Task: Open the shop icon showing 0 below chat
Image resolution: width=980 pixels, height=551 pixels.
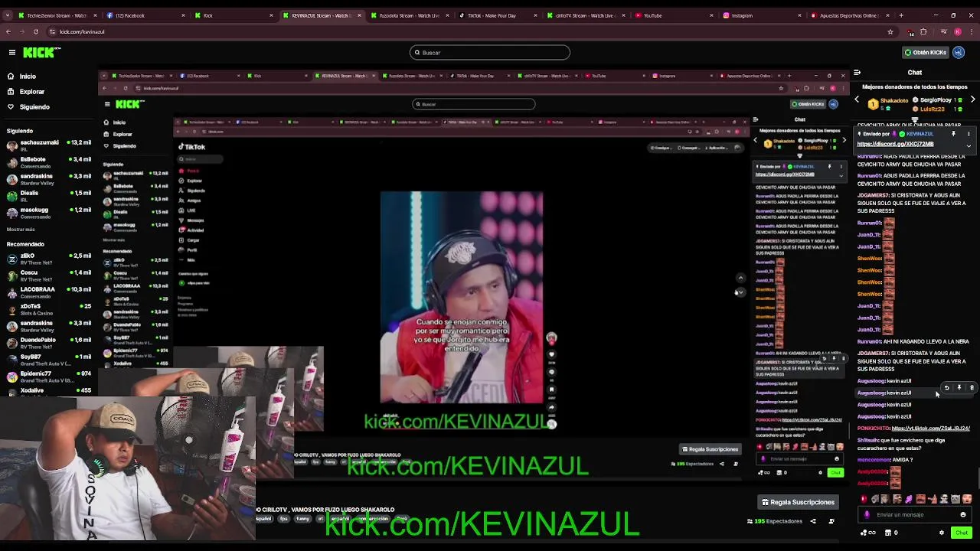Action: click(x=891, y=533)
